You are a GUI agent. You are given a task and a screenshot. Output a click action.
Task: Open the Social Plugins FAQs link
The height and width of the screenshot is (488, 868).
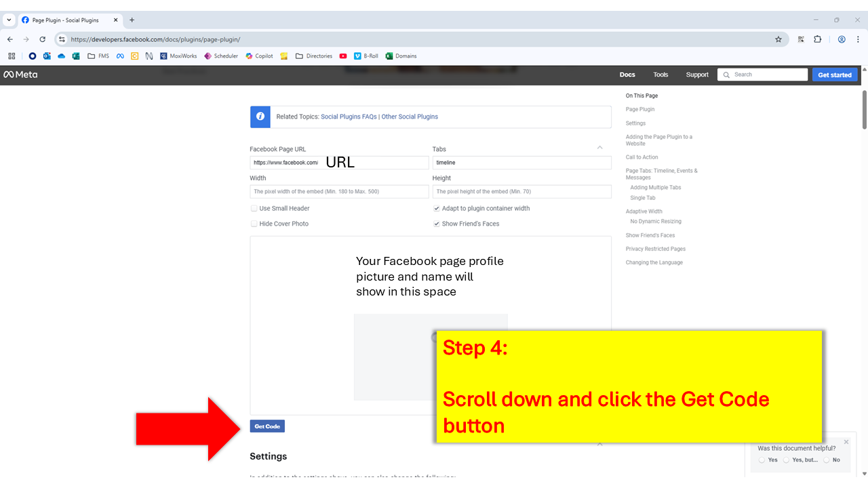coord(349,117)
